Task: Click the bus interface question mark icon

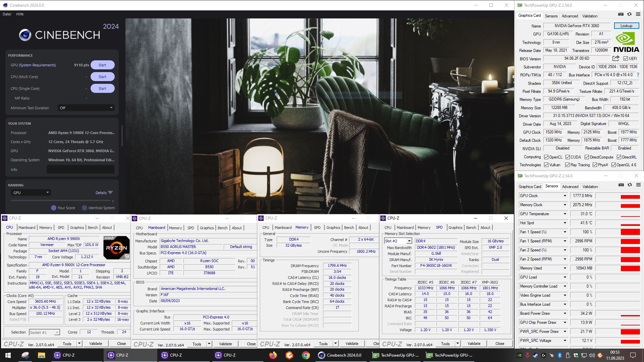Action: click(638, 75)
